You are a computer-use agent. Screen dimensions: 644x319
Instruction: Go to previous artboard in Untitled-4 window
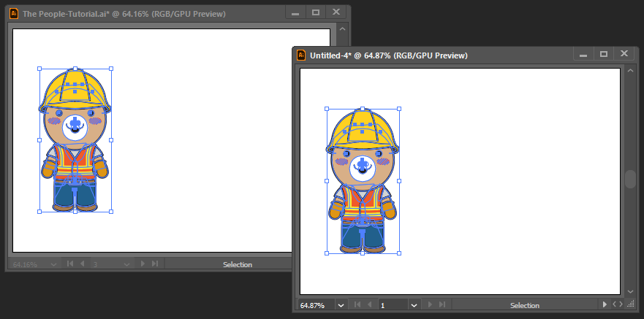pos(369,304)
